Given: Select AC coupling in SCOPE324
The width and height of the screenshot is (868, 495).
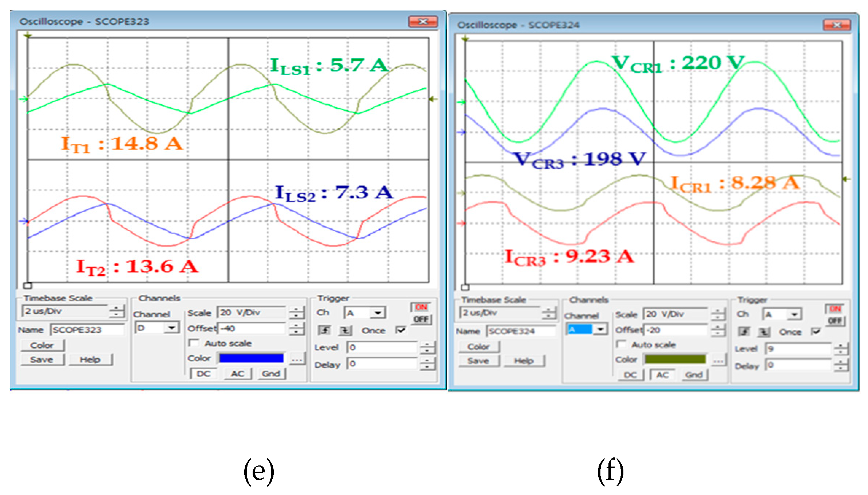Looking at the screenshot, I should [x=662, y=375].
